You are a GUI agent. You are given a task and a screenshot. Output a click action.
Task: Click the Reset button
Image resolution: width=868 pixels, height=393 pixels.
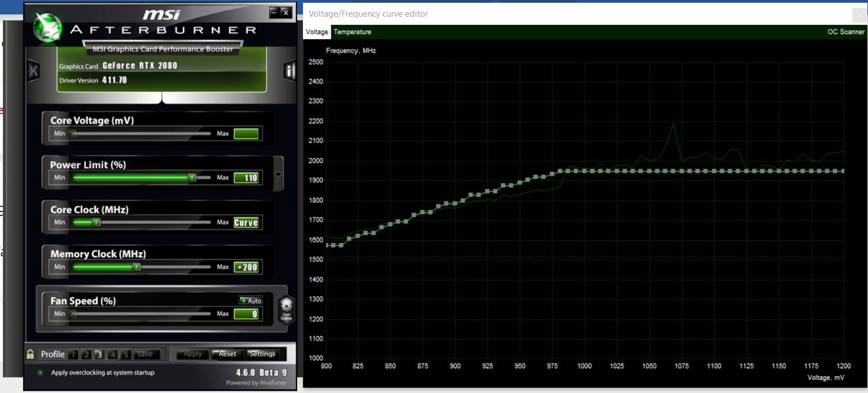tap(227, 354)
